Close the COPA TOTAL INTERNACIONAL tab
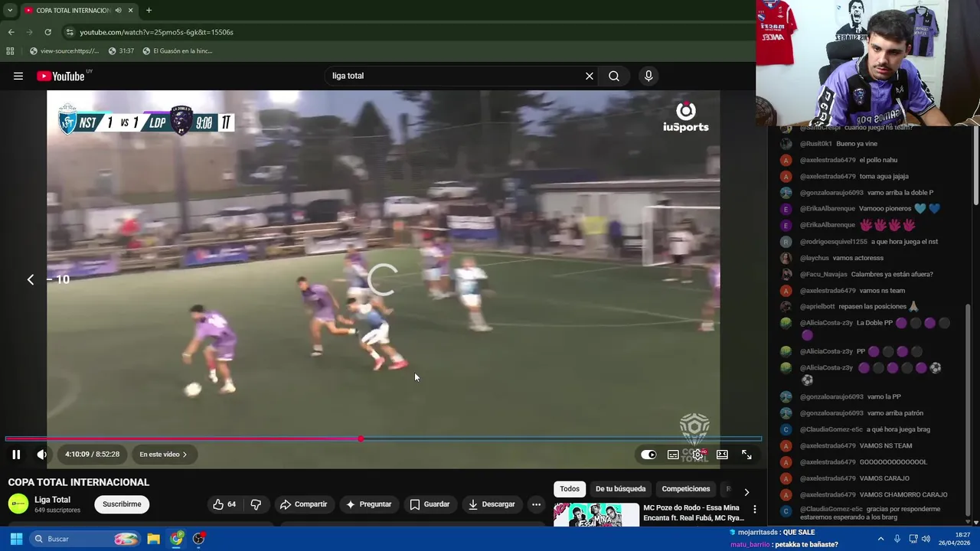Image resolution: width=980 pixels, height=551 pixels. 130,11
